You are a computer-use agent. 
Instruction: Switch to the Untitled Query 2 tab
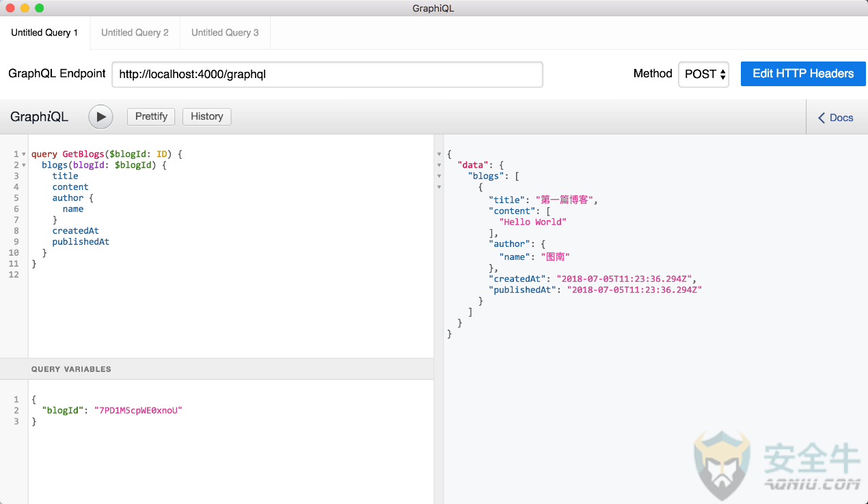pos(135,33)
